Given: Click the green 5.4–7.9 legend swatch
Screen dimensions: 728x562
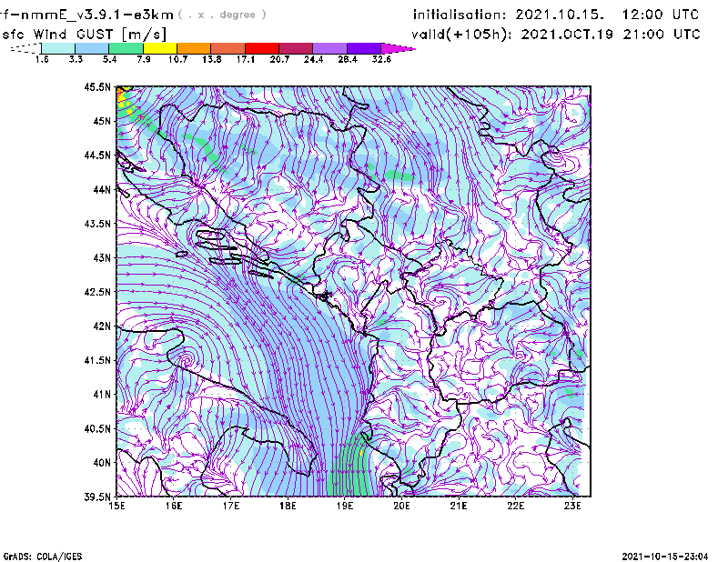Looking at the screenshot, I should 126,48.
